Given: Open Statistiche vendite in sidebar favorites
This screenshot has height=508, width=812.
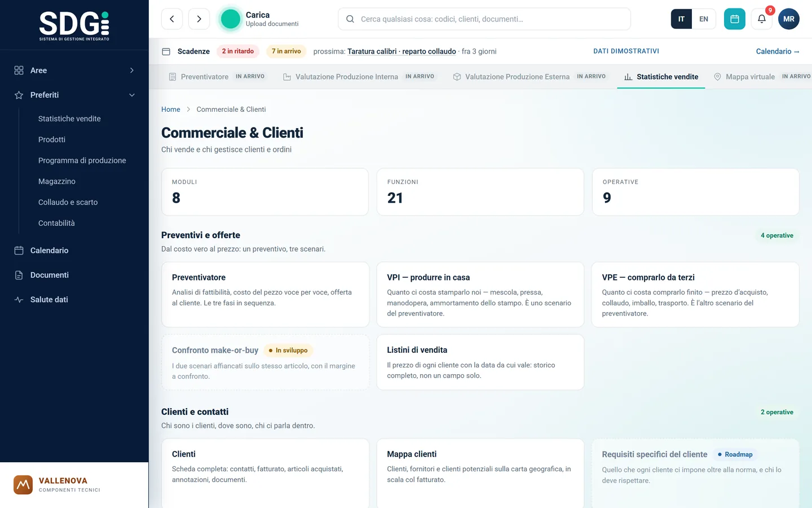Looking at the screenshot, I should point(69,119).
